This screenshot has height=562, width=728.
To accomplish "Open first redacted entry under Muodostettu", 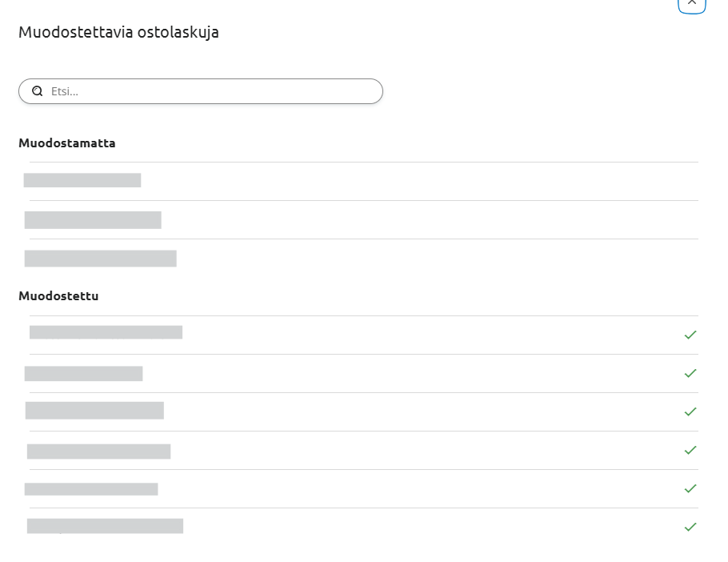I will click(x=106, y=332).
